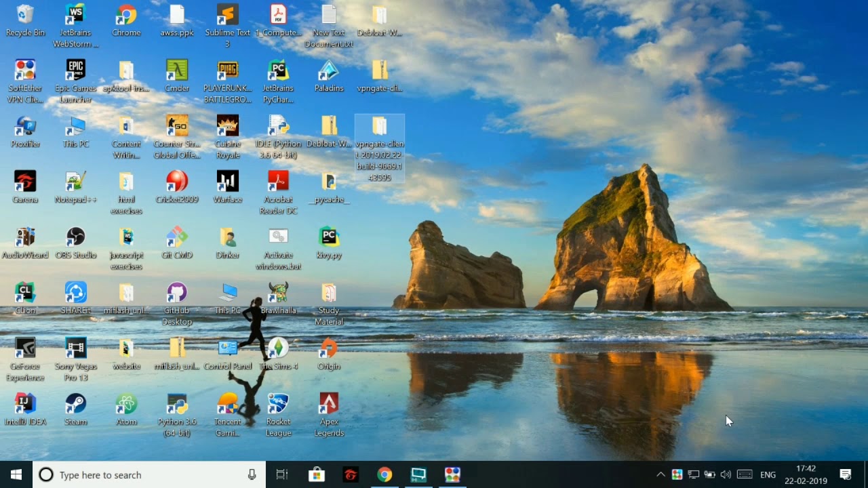The height and width of the screenshot is (488, 868).
Task: Click the 'Type here to search' box
Action: pyautogui.click(x=149, y=474)
